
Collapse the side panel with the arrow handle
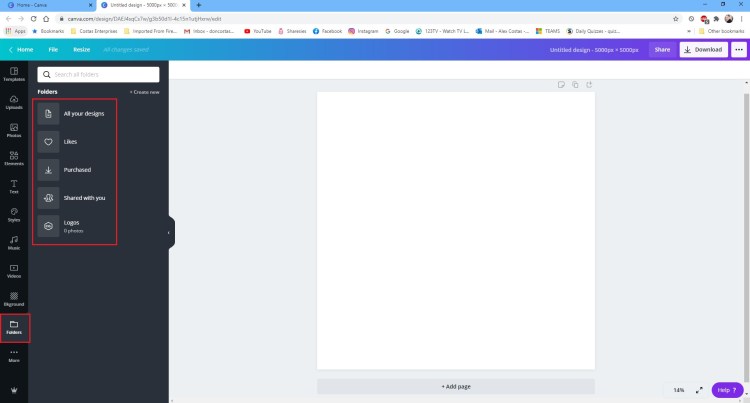[x=169, y=232]
